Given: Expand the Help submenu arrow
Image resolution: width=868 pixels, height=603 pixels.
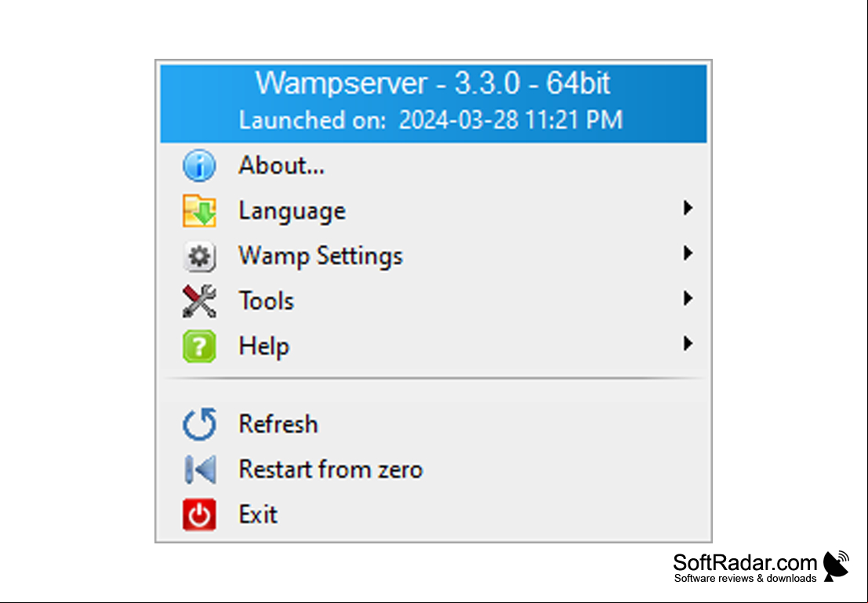Looking at the screenshot, I should [x=688, y=344].
